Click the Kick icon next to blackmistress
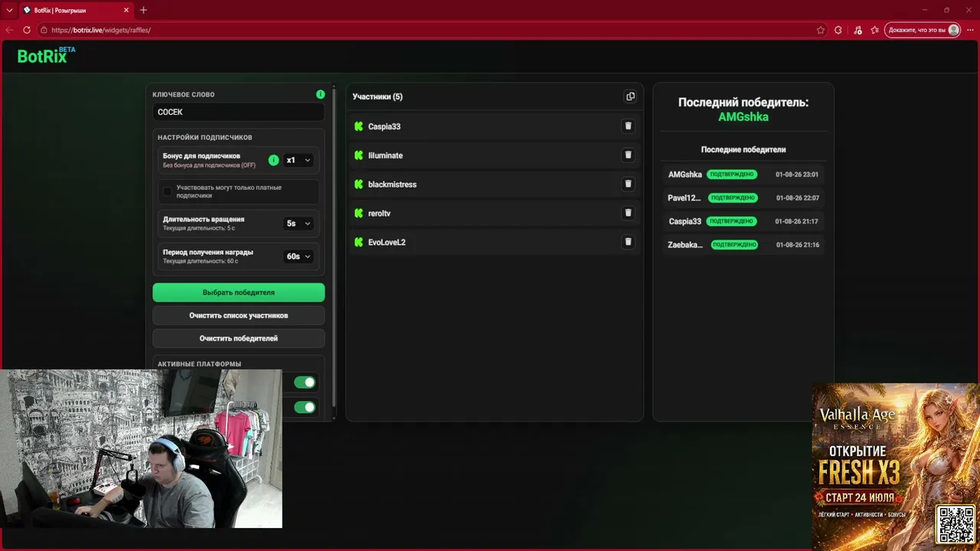 click(x=358, y=184)
